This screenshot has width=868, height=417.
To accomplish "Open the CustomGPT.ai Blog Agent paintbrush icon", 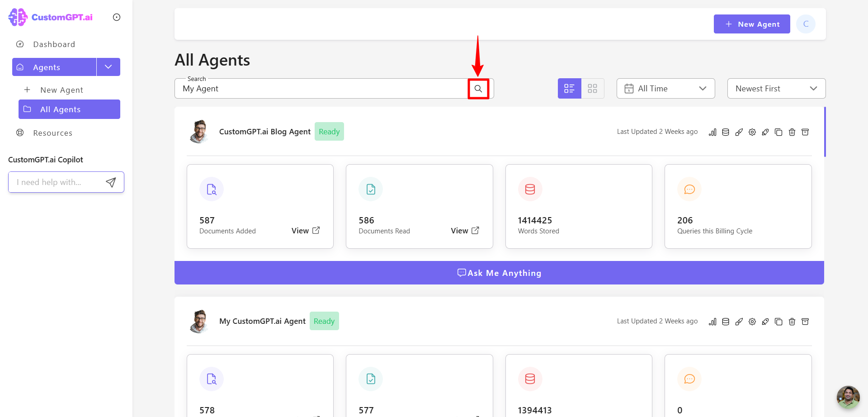I will click(739, 132).
